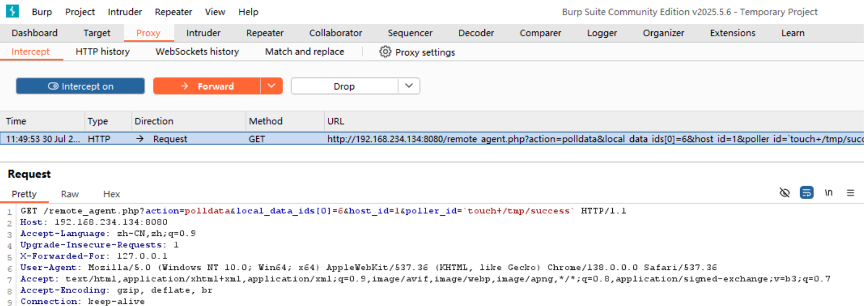This screenshot has height=306, width=868.
Task: Switch to the Repeater tool tab
Action: (x=265, y=33)
